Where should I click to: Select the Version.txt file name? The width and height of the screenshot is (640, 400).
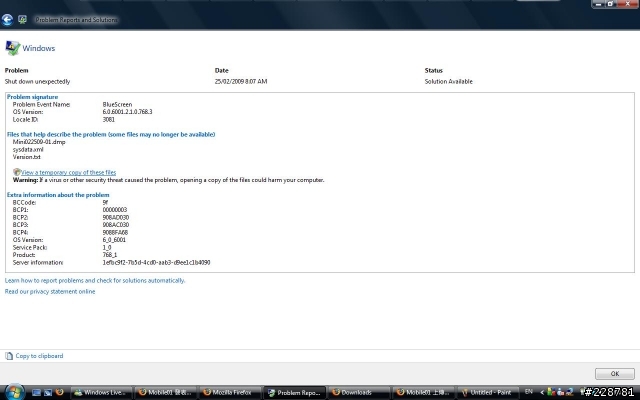(27, 157)
